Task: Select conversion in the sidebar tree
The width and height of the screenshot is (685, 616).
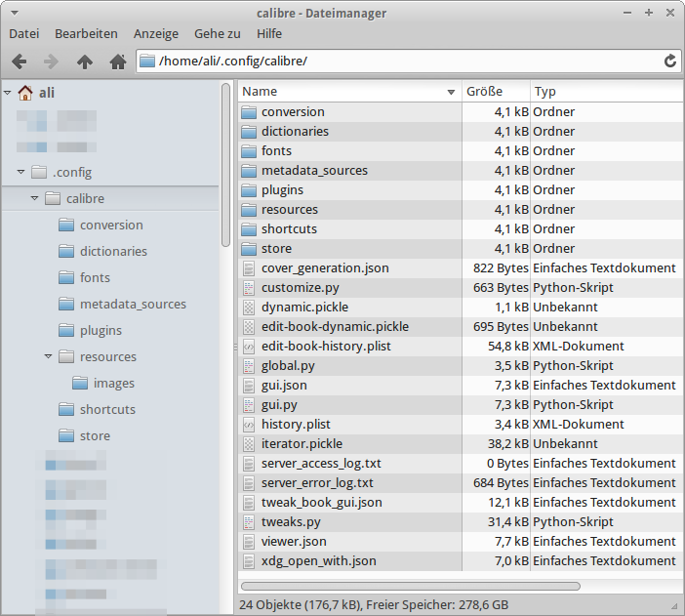Action: point(111,226)
